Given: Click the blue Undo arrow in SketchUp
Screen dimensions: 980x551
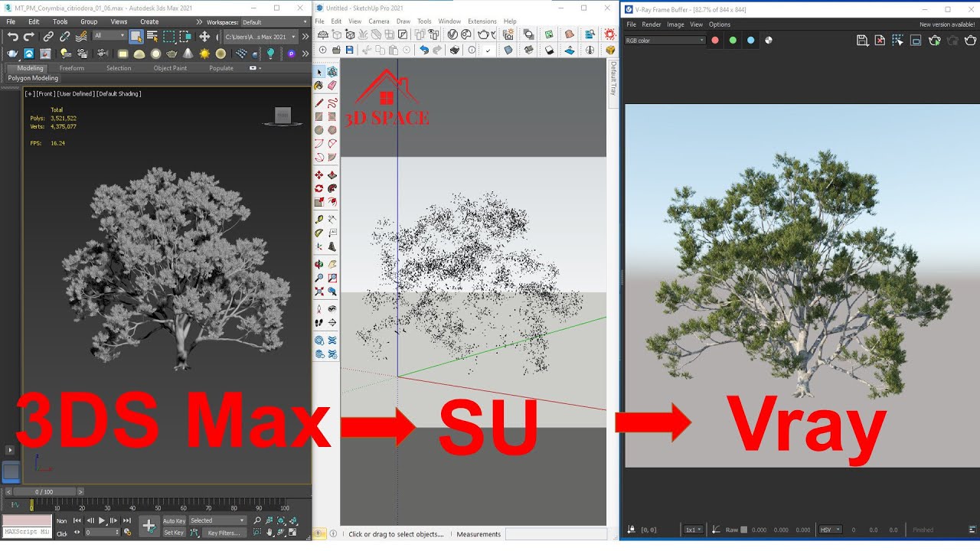Looking at the screenshot, I should (424, 50).
